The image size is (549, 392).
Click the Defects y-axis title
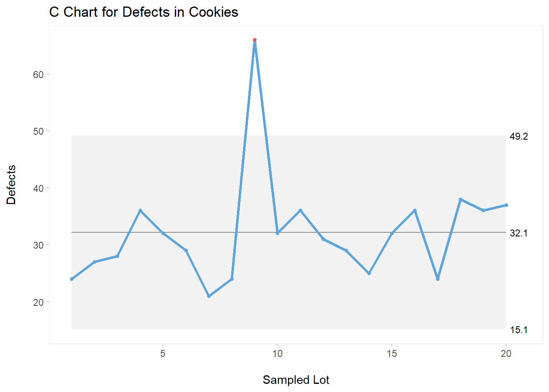(x=11, y=185)
